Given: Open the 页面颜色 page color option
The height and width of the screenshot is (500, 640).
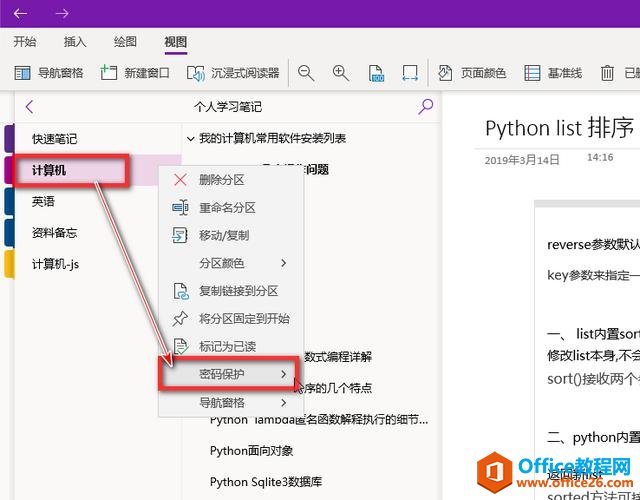Looking at the screenshot, I should click(x=472, y=73).
